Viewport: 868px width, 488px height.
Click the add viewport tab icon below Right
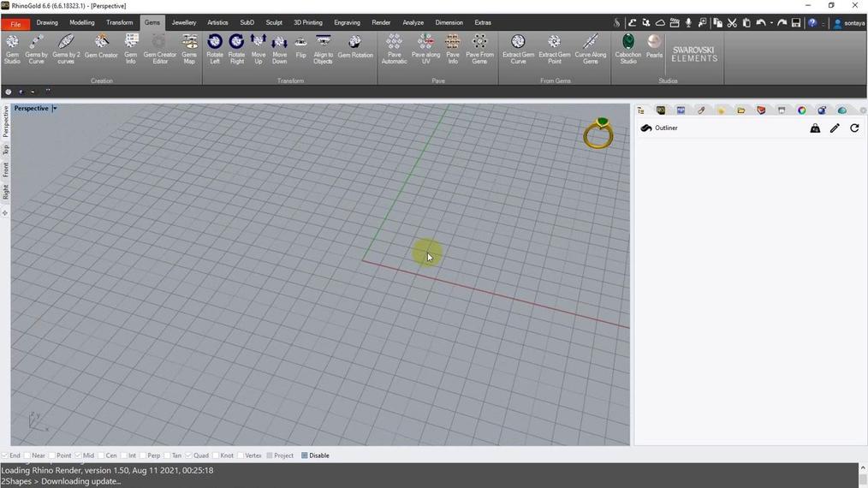(x=5, y=213)
